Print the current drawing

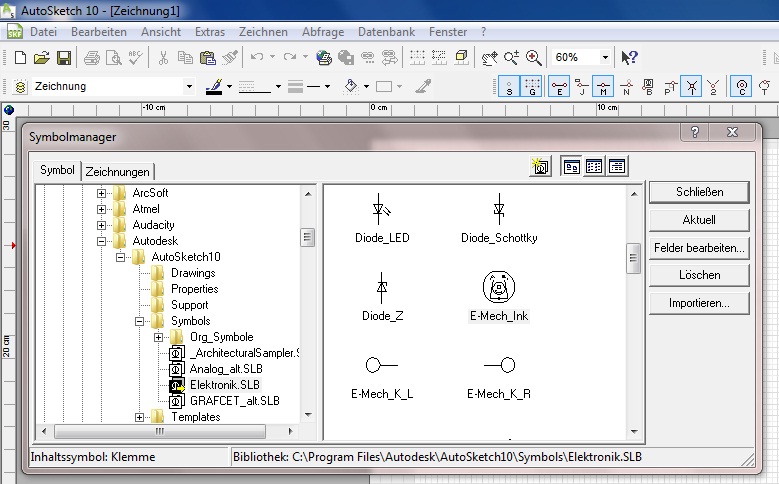(x=91, y=58)
